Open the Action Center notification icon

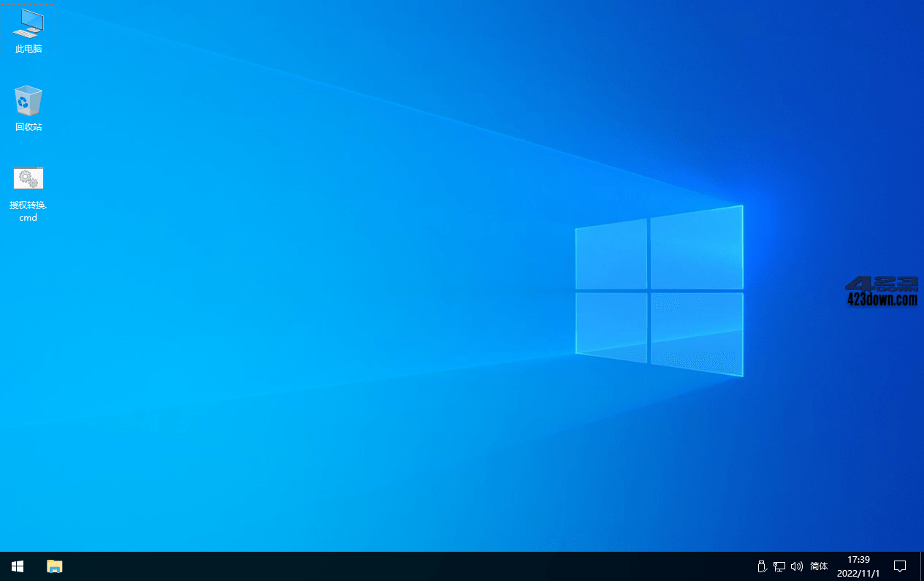coord(899,566)
